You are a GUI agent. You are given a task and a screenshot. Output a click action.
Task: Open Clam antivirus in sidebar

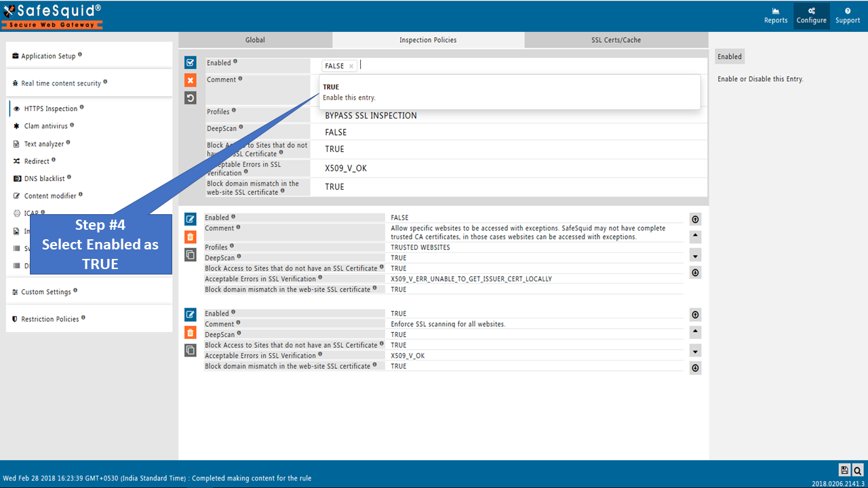tap(45, 126)
